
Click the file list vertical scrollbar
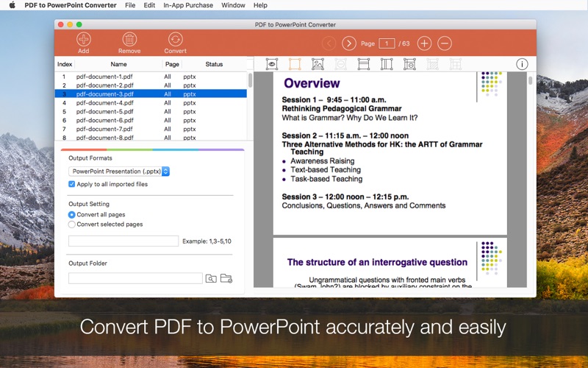(250, 81)
